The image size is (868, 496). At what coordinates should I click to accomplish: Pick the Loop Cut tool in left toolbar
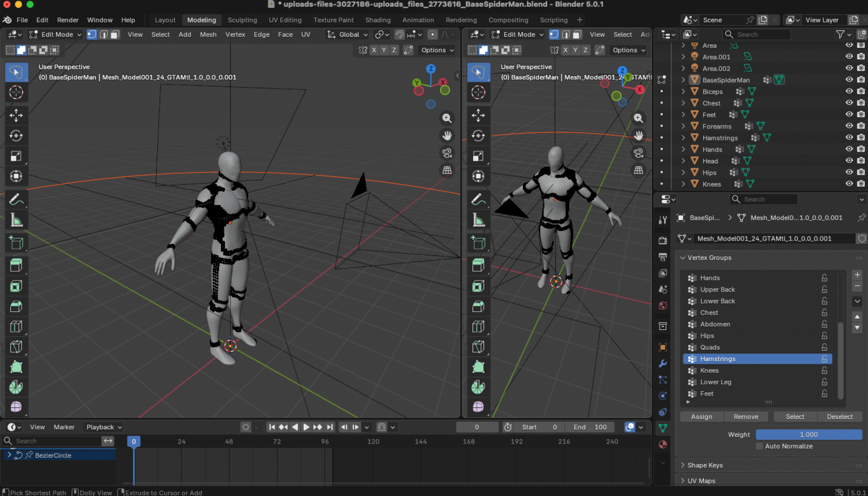[x=16, y=327]
